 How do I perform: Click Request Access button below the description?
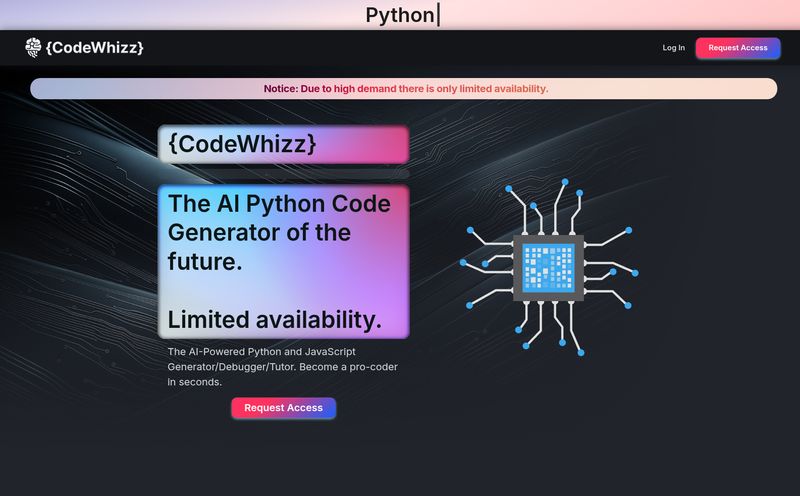pos(283,408)
